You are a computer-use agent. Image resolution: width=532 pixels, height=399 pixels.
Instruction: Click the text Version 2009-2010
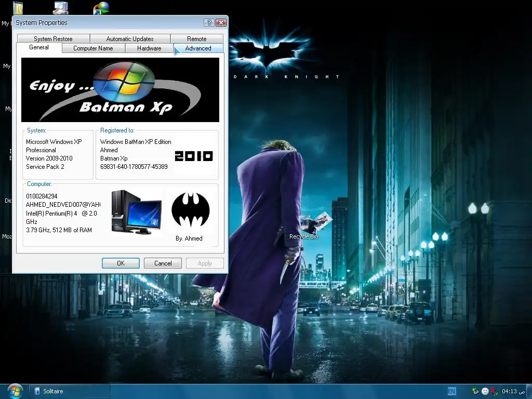(x=49, y=158)
